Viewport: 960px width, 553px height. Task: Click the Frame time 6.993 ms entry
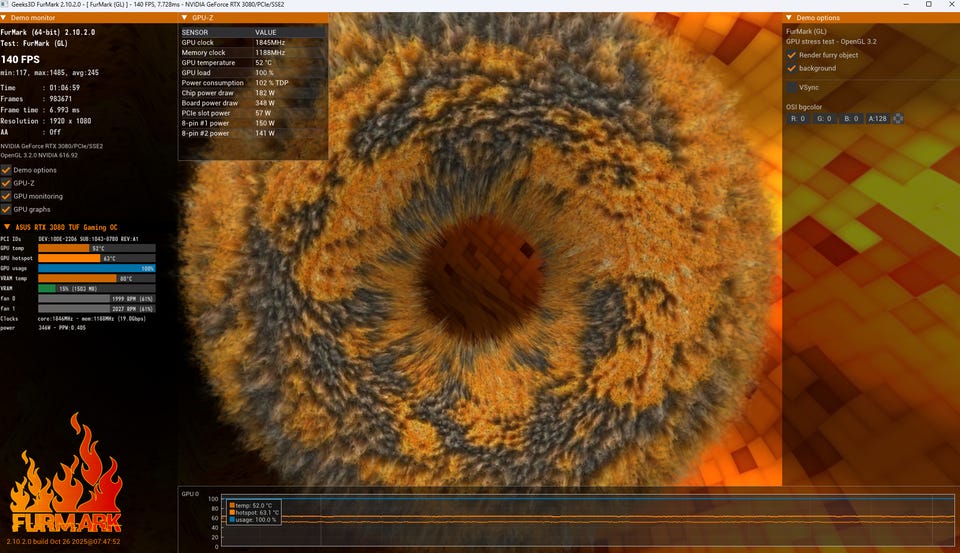click(x=40, y=110)
